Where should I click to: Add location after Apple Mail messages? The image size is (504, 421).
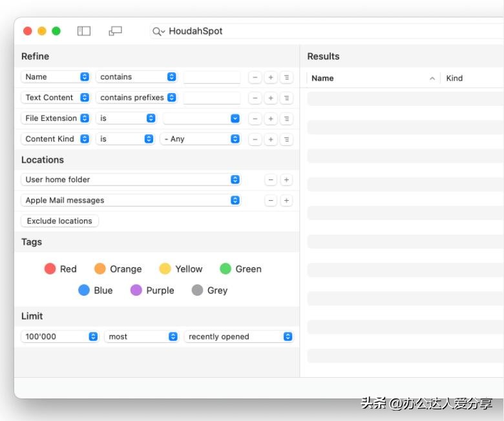pos(286,201)
